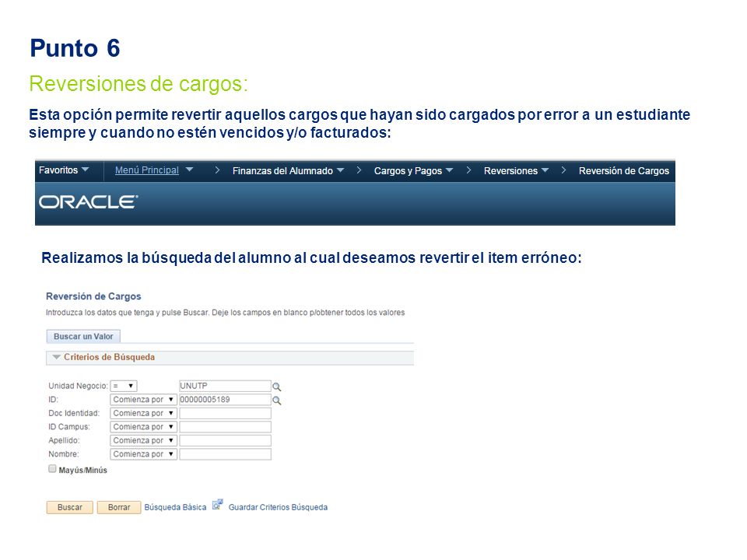The width and height of the screenshot is (747, 560).
Task: Click the ID field with 00000005189
Action: pyautogui.click(x=225, y=400)
